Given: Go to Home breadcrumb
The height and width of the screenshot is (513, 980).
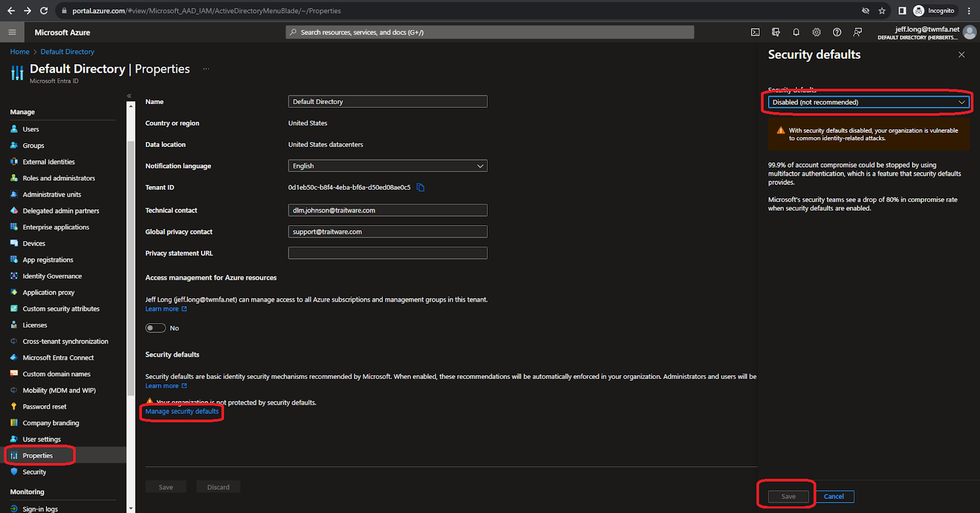Looking at the screenshot, I should [20, 52].
